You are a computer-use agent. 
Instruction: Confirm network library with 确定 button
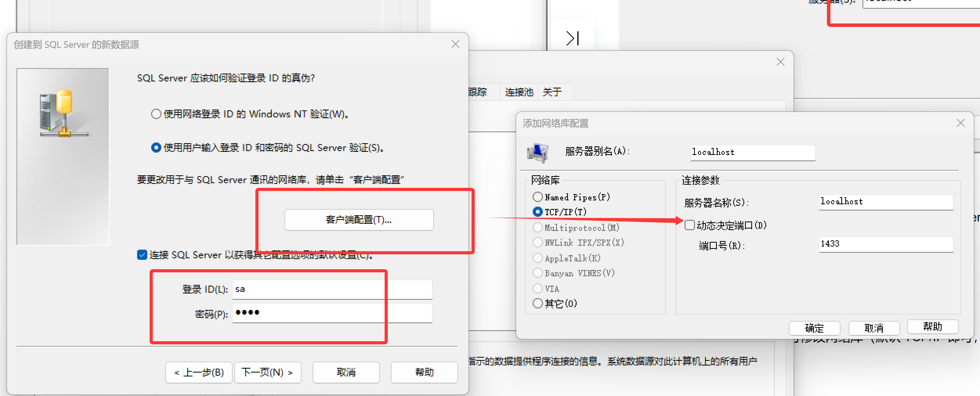coord(814,328)
